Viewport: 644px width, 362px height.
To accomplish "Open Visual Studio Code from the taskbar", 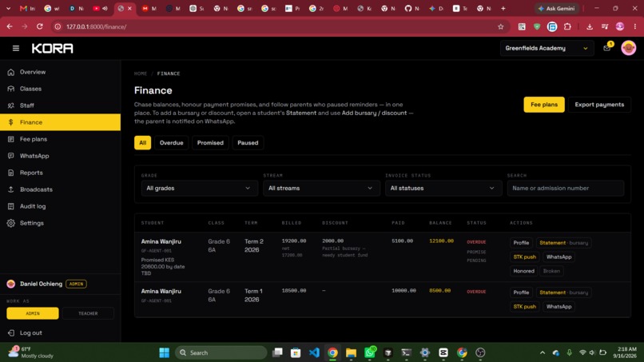I will [x=314, y=352].
